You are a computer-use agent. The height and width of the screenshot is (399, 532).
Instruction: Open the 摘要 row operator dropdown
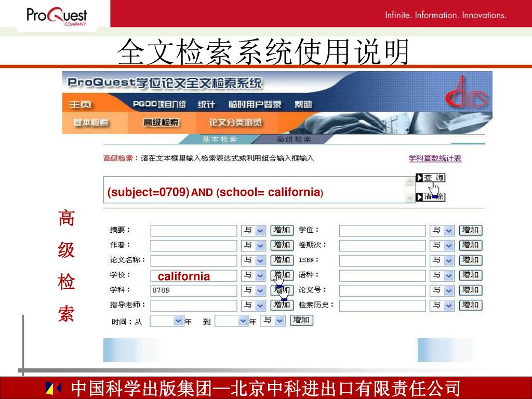254,231
